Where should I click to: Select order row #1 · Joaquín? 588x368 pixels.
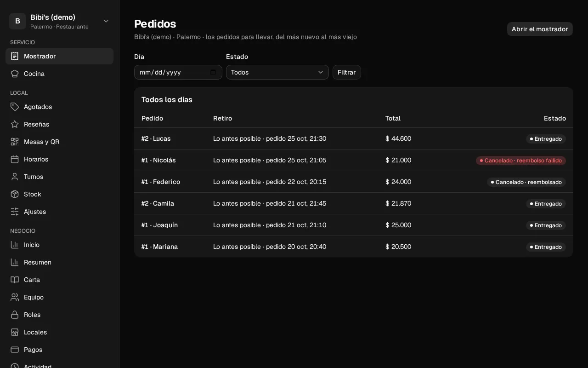coord(354,225)
